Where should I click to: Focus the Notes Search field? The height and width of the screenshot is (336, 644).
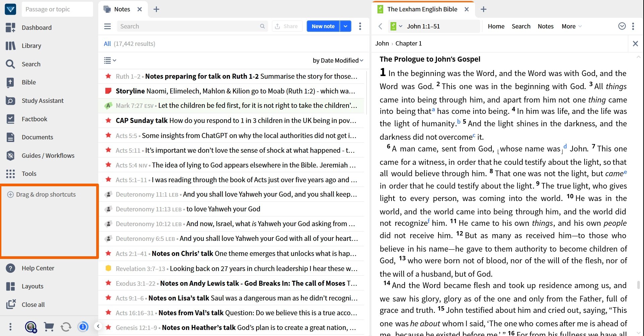coord(192,26)
